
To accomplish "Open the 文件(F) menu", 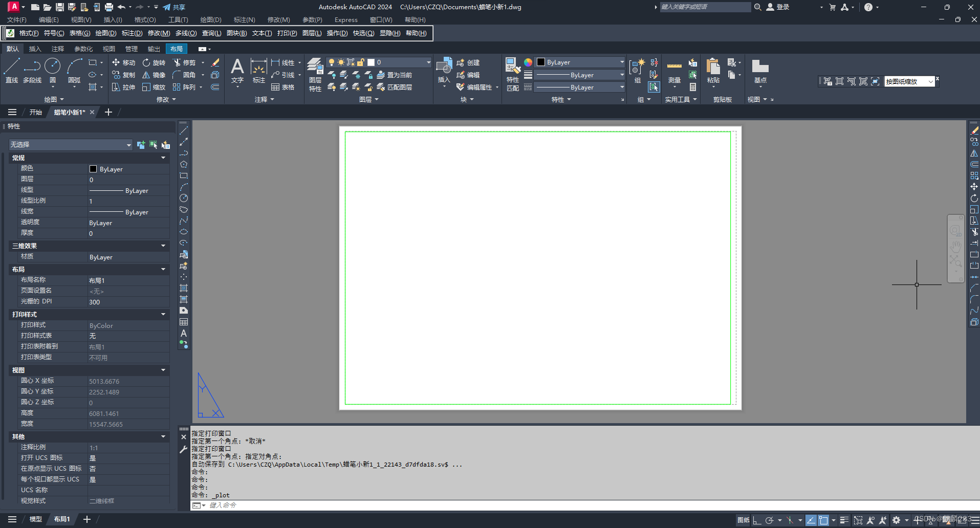I will [16, 19].
